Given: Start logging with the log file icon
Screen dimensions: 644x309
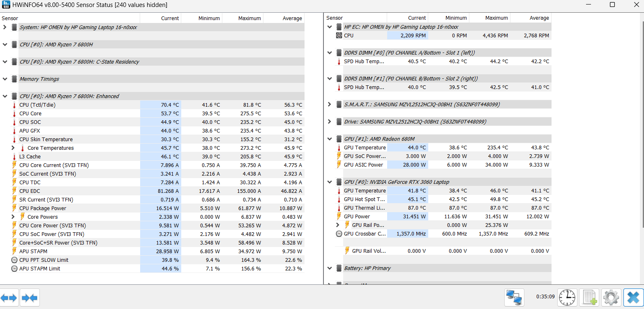Looking at the screenshot, I should 589,297.
